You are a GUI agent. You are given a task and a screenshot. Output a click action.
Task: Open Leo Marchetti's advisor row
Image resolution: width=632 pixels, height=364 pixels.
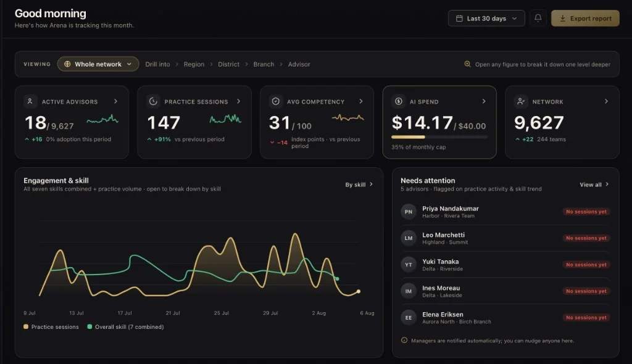505,238
